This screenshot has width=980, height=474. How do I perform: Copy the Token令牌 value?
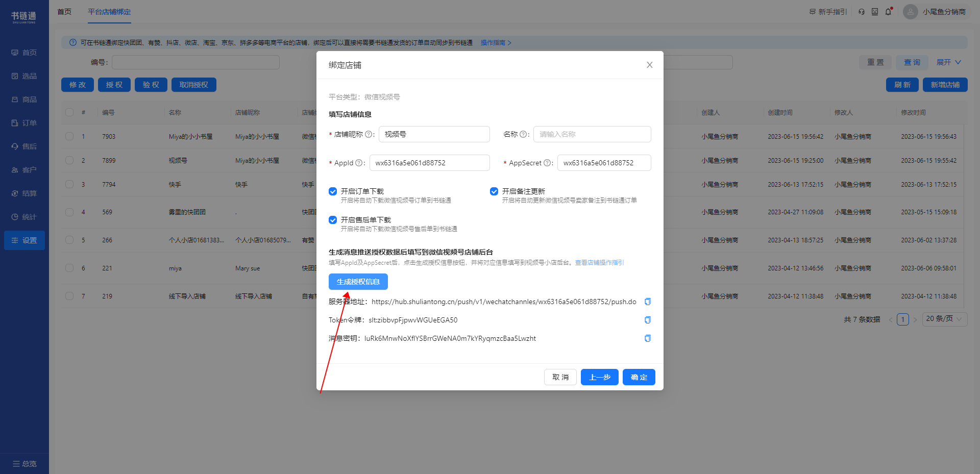click(648, 320)
